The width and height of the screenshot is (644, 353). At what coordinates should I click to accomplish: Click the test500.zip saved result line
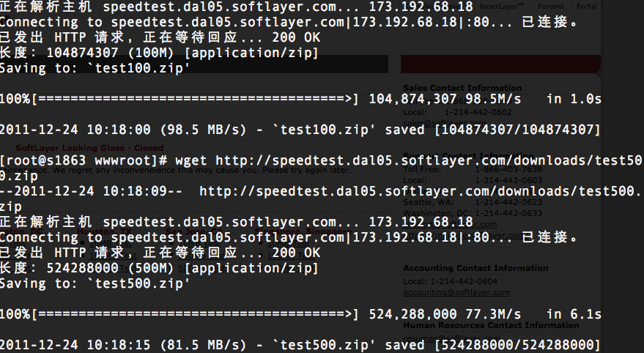coord(300,345)
